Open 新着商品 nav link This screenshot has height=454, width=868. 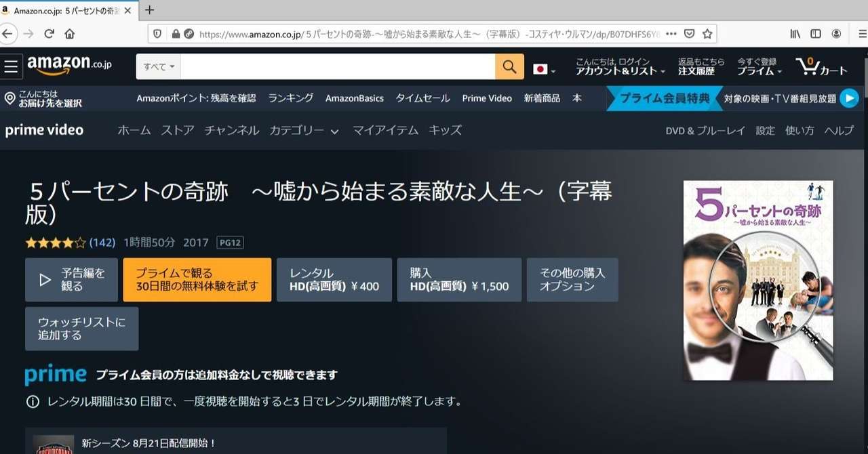click(x=542, y=98)
